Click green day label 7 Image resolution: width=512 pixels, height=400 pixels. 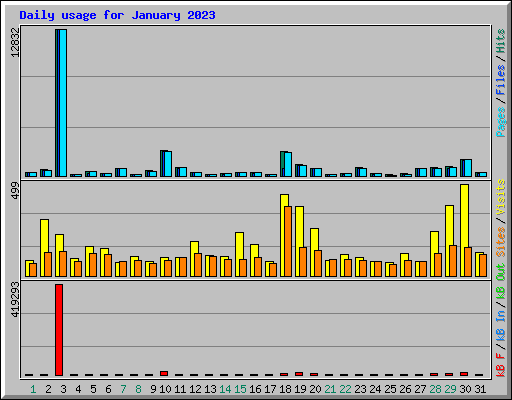[x=123, y=389]
